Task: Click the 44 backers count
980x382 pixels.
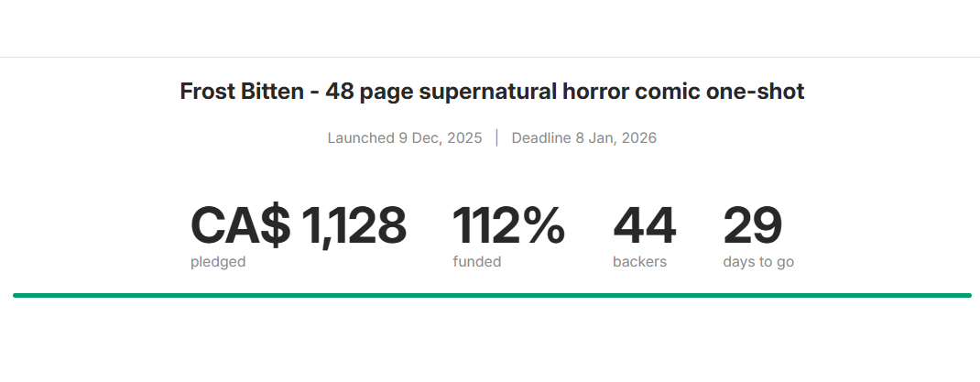Action: click(x=644, y=226)
